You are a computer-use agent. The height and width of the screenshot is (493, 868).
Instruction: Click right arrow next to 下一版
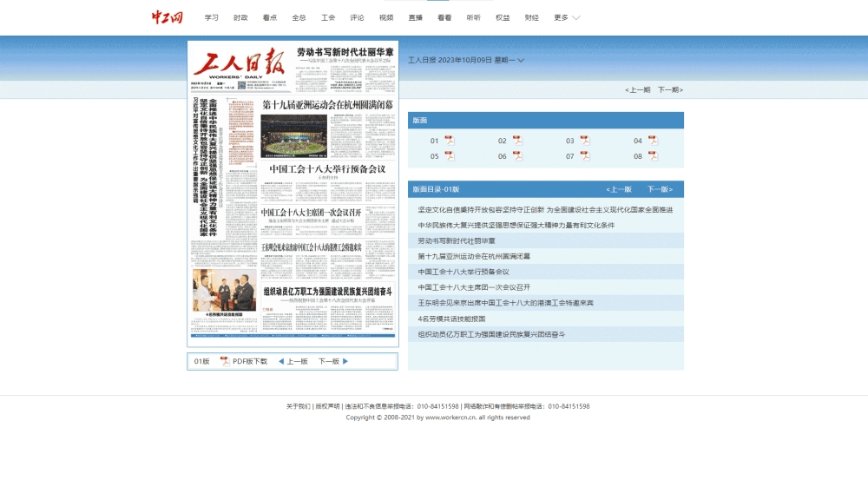tap(345, 361)
